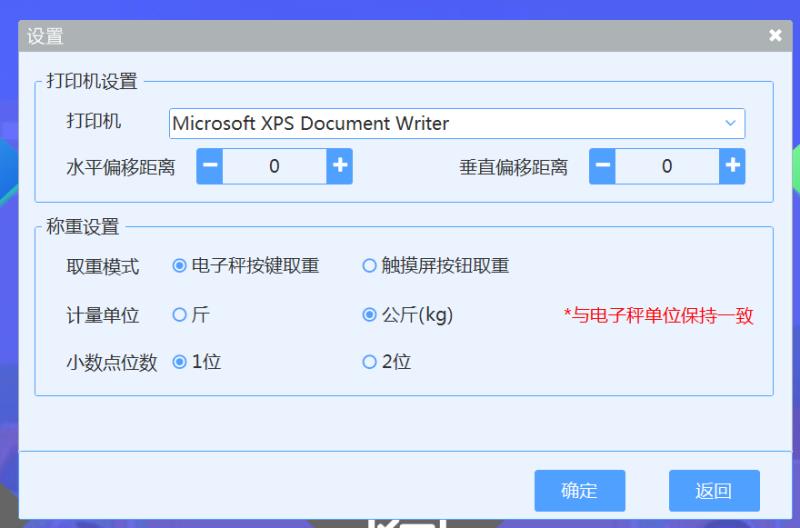Focus the 垂直偏移距离 number field
Screen dimensions: 800x528
(x=667, y=166)
